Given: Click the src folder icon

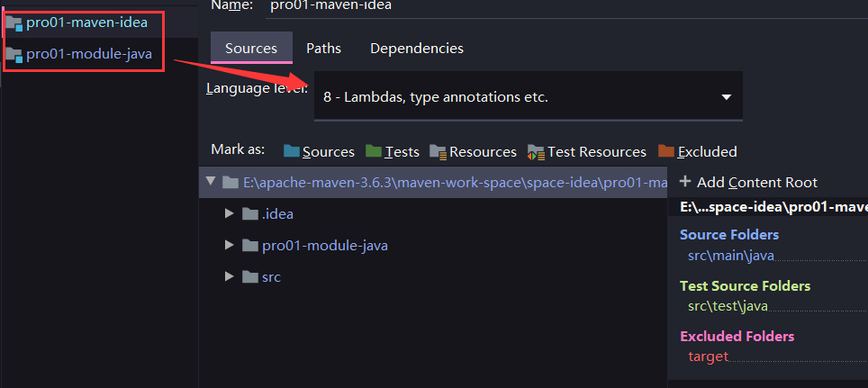Looking at the screenshot, I should click(x=250, y=276).
